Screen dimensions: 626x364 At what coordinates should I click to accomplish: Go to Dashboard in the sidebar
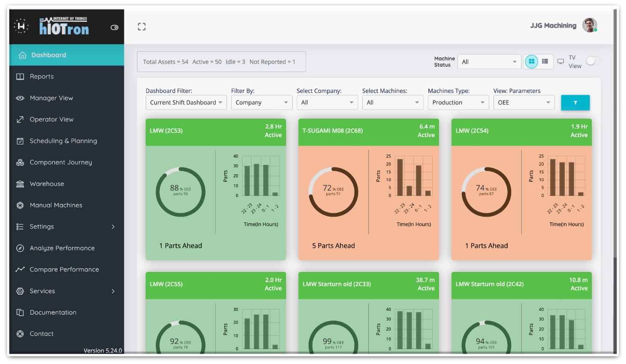click(x=66, y=55)
